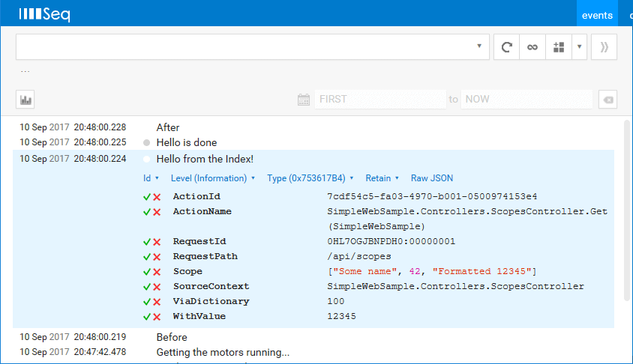Open the calendar date picker icon
The width and height of the screenshot is (633, 364).
click(304, 100)
